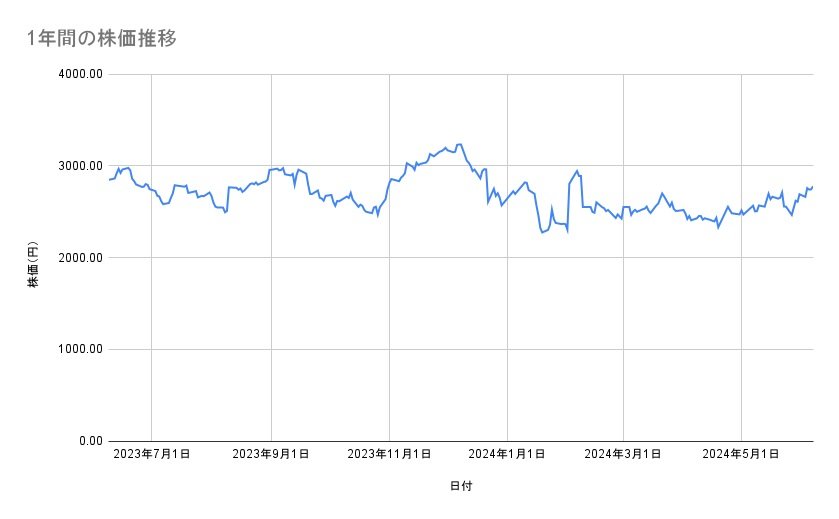Click the 2023年11月1日 date label
Image resolution: width=839 pixels, height=519 pixels.
[389, 455]
